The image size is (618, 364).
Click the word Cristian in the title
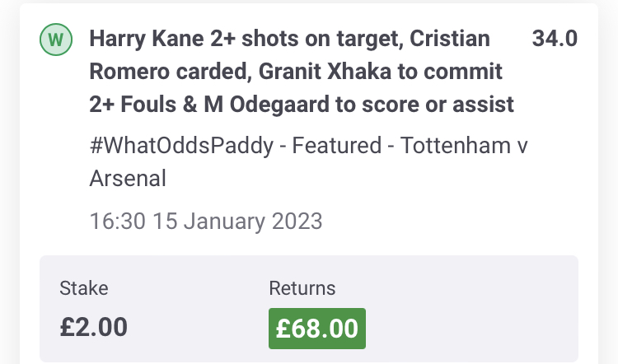click(450, 39)
